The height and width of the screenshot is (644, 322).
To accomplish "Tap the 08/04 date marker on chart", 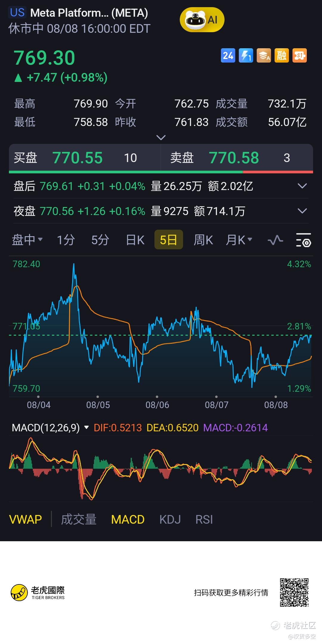I will click(39, 405).
